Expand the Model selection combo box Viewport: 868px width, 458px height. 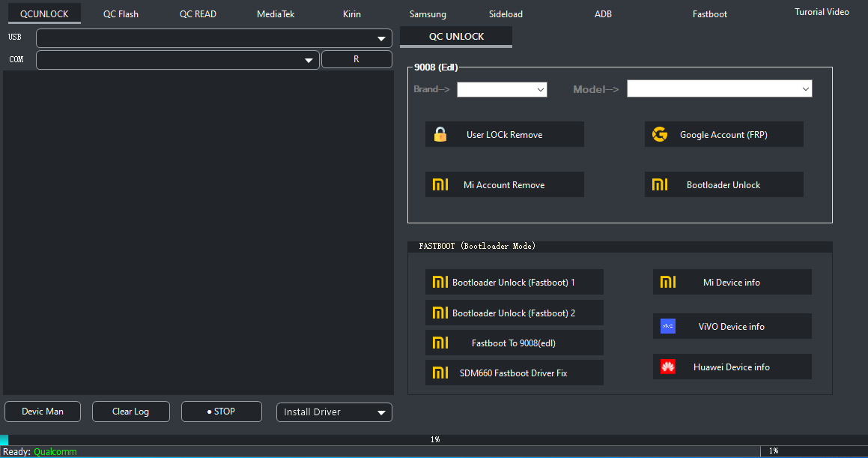720,88
